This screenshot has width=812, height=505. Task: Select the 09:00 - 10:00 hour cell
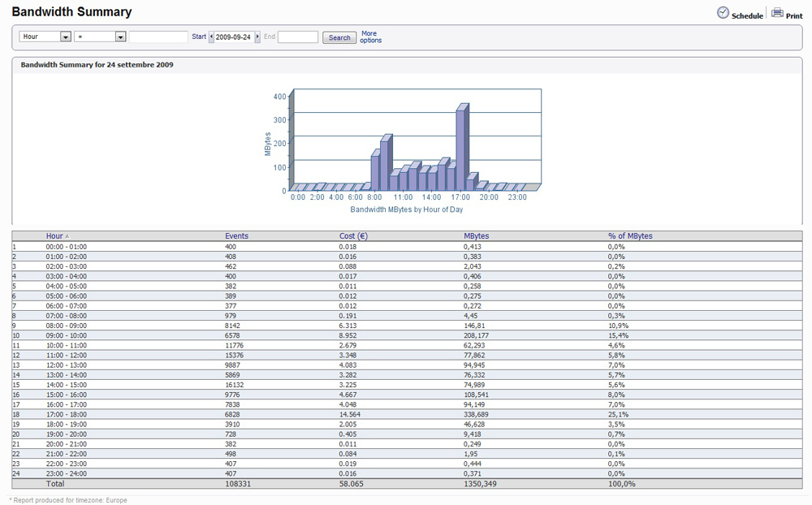click(x=67, y=335)
